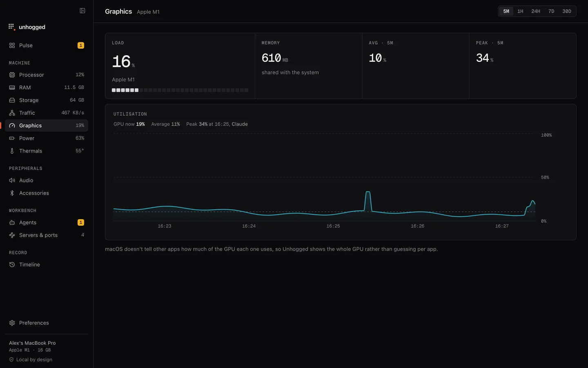Click the Processor chip icon

point(12,75)
